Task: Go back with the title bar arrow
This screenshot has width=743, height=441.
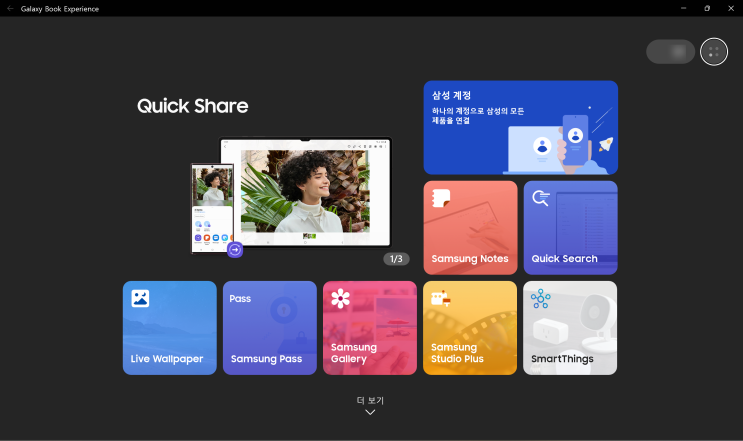Action: [10, 9]
